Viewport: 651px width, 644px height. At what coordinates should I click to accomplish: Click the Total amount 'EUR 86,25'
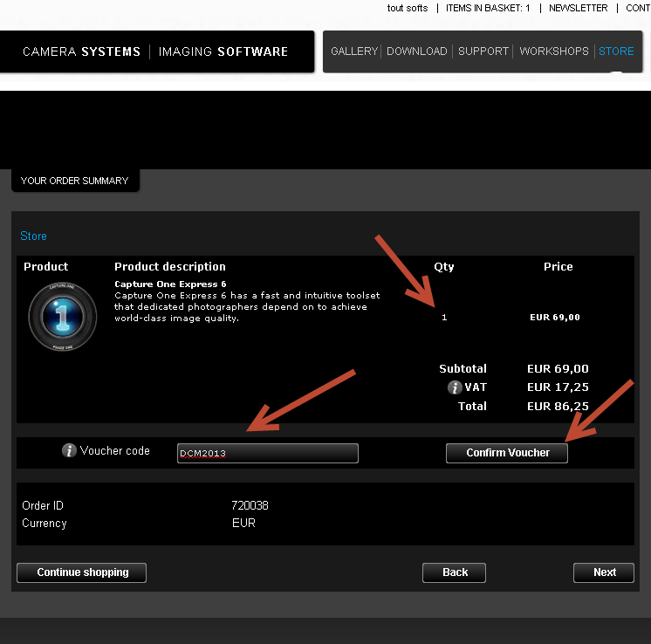click(x=558, y=406)
